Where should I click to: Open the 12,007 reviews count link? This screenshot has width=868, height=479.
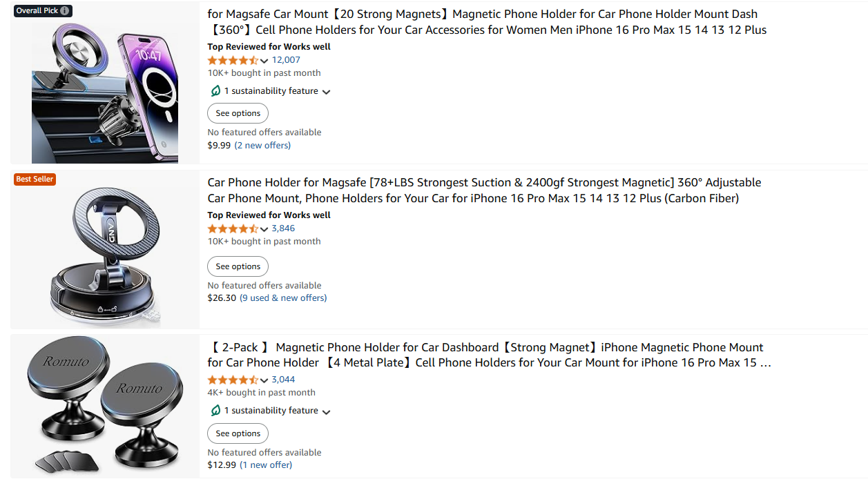tap(286, 60)
